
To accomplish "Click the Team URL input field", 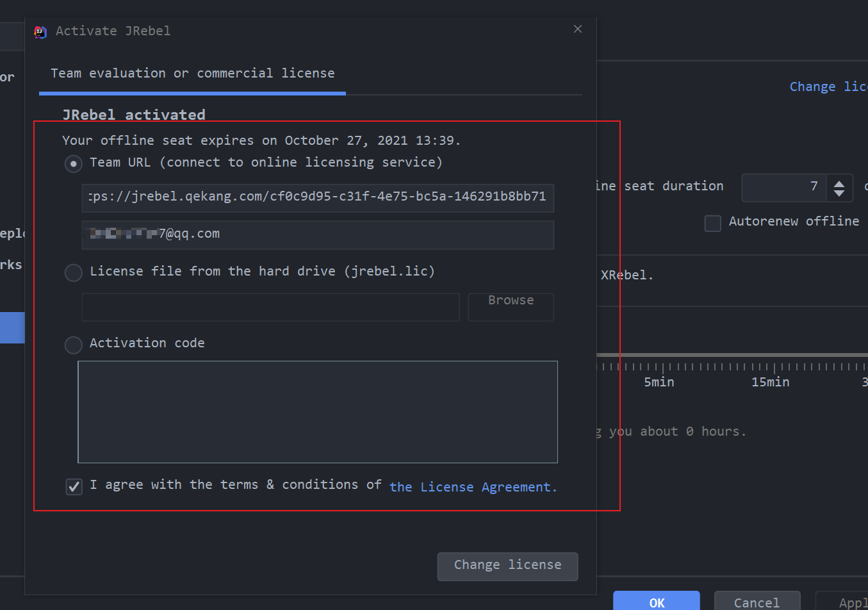I will pyautogui.click(x=318, y=198).
